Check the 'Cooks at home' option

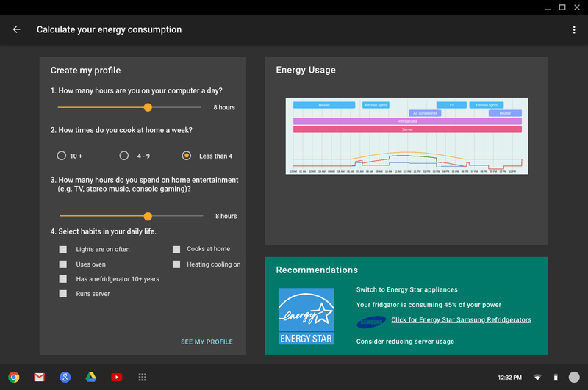click(x=176, y=250)
